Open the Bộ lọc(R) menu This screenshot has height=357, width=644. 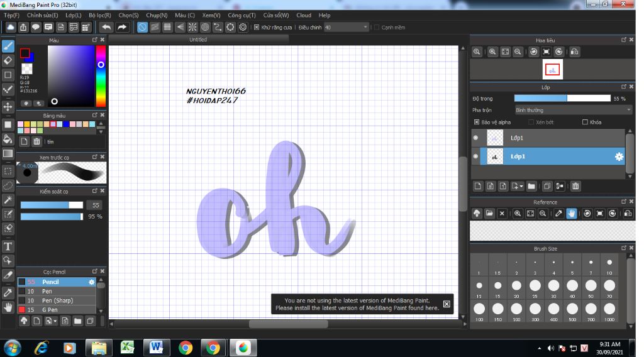[x=100, y=15]
